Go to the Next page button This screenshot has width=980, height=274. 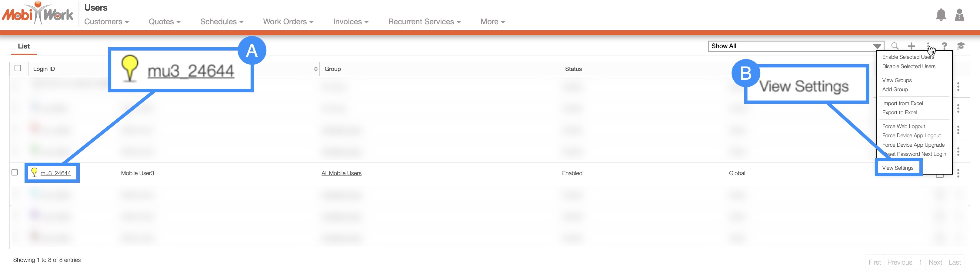click(935, 262)
